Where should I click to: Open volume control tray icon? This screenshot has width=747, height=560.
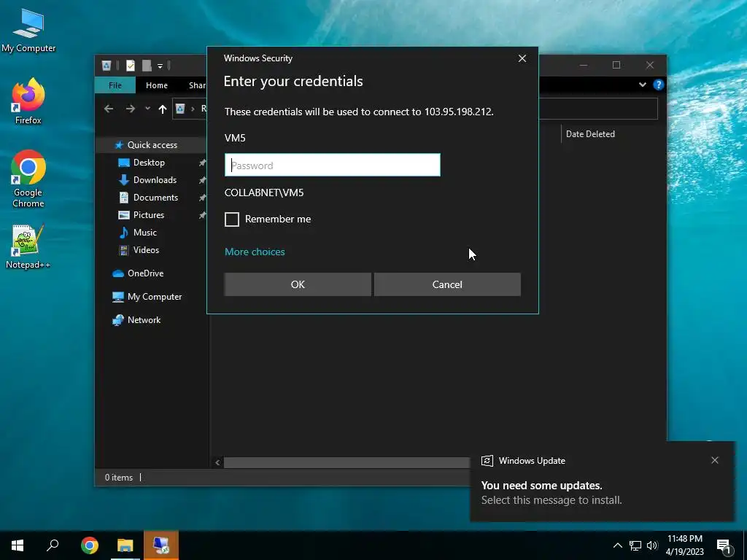click(x=652, y=545)
